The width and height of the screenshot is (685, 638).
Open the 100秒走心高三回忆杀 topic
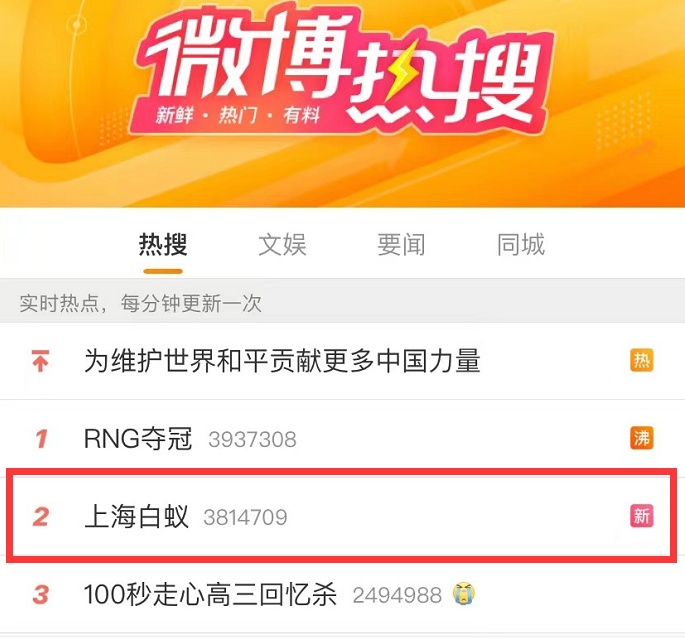[x=210, y=594]
